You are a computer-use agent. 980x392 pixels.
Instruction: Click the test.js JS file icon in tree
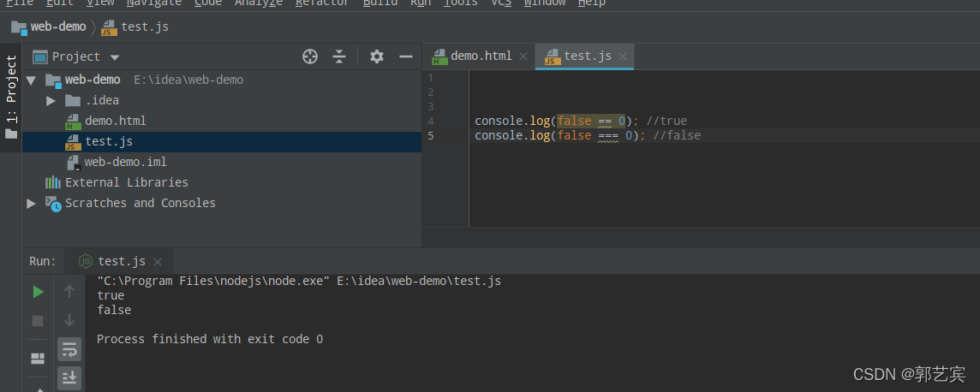pyautogui.click(x=73, y=142)
